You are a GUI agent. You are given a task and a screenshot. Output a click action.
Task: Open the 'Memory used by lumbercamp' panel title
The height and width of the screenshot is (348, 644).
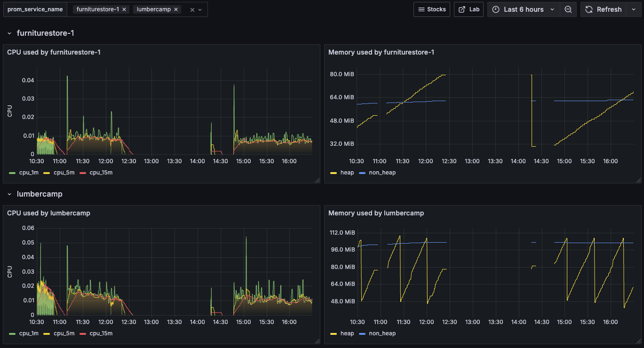coord(376,213)
